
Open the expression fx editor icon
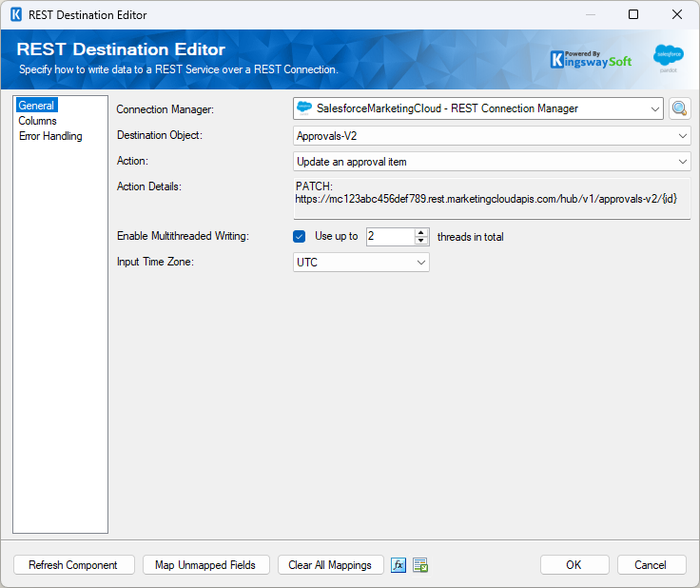click(x=399, y=565)
